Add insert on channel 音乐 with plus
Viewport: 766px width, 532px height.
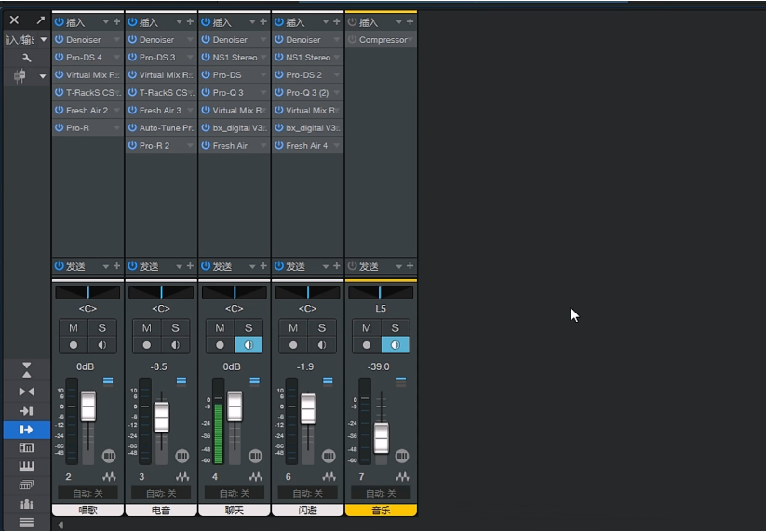pyautogui.click(x=410, y=22)
